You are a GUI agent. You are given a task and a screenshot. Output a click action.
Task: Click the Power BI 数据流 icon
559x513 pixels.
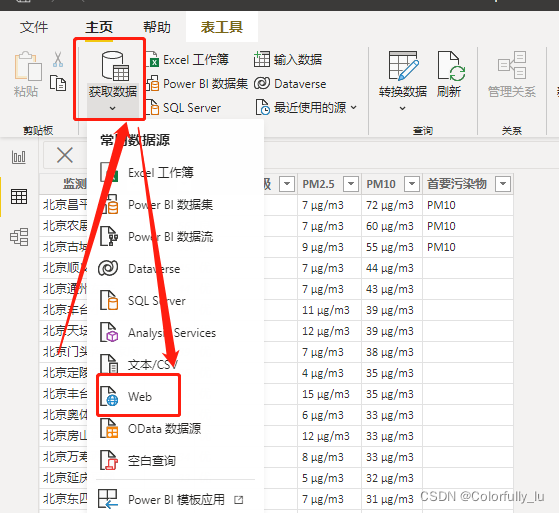point(109,236)
